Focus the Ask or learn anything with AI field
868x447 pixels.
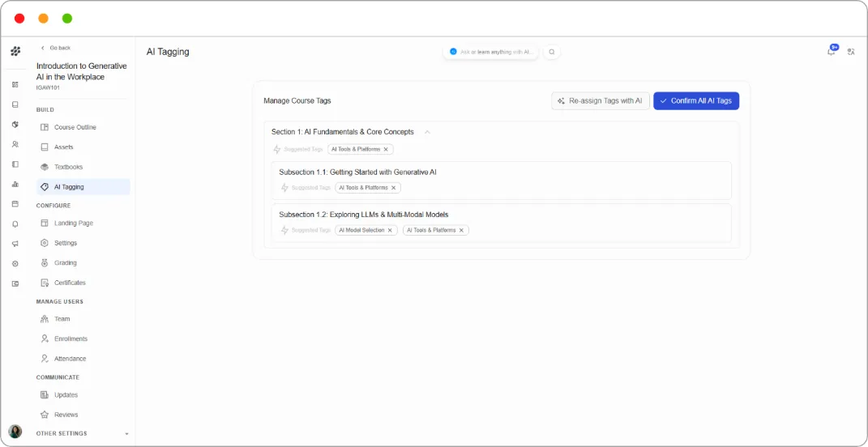(x=490, y=52)
